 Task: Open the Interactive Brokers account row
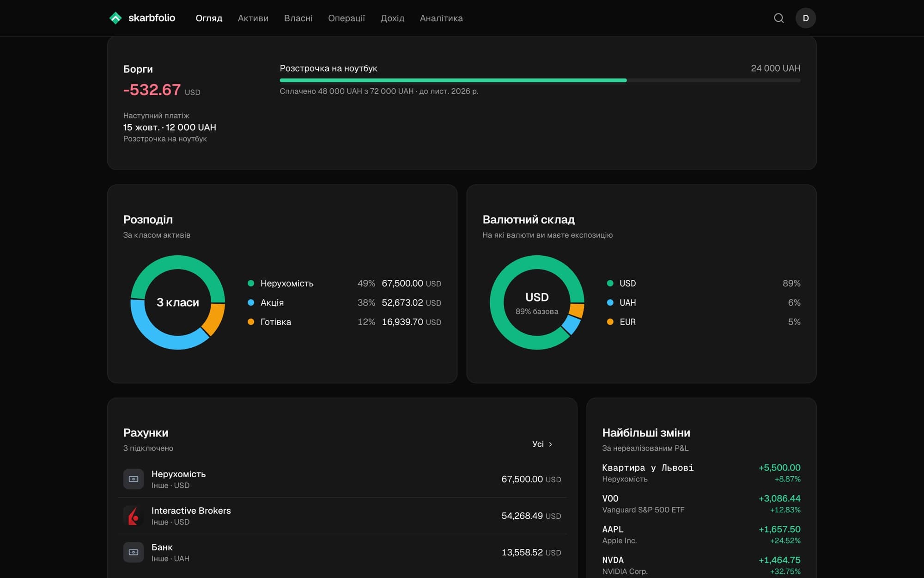(x=342, y=516)
